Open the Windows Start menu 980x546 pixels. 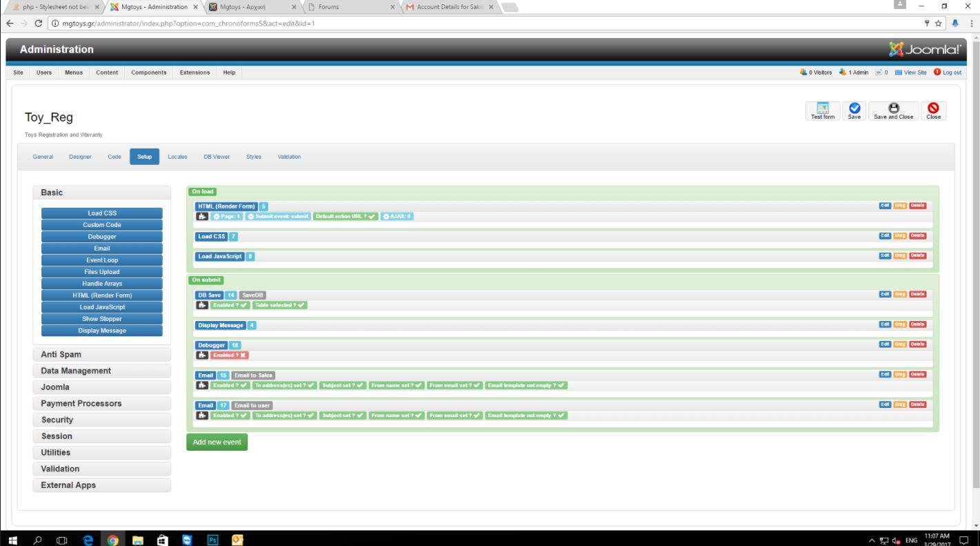point(12,540)
